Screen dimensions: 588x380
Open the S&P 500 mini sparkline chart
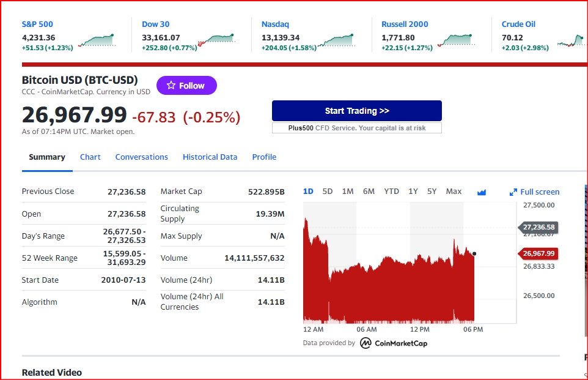click(x=97, y=40)
